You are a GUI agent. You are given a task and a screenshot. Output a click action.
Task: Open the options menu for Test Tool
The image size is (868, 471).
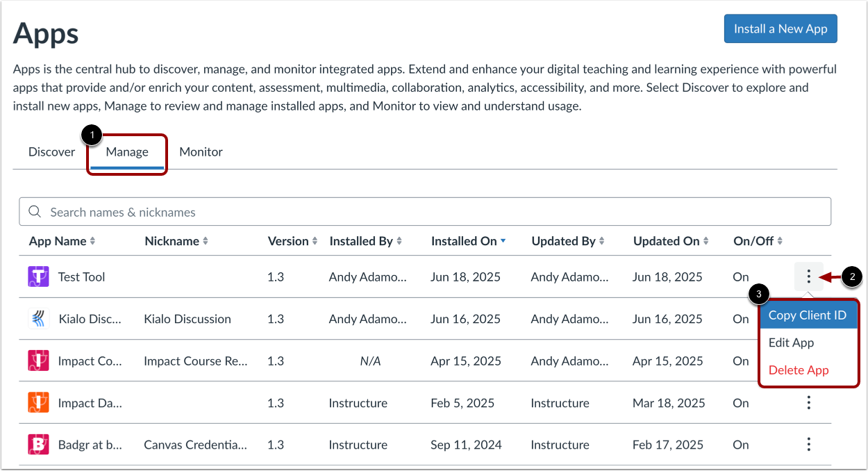click(x=809, y=276)
